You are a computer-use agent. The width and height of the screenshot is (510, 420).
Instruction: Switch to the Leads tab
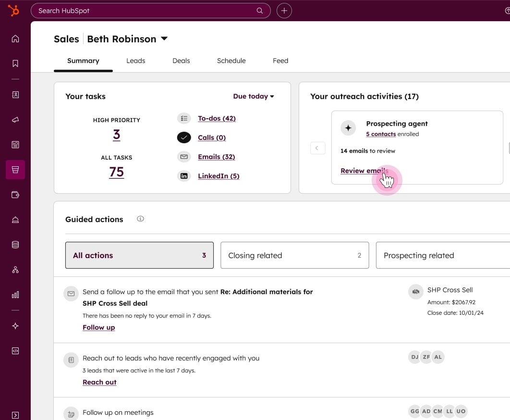[x=135, y=61]
